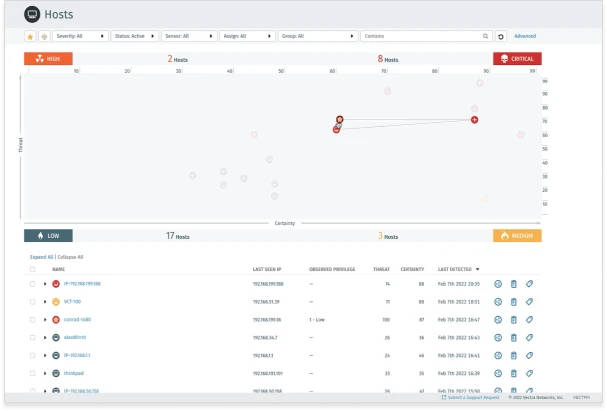This screenshot has height=411, width=607.
Task: Sort by the Last Detected column header
Action: 458,269
